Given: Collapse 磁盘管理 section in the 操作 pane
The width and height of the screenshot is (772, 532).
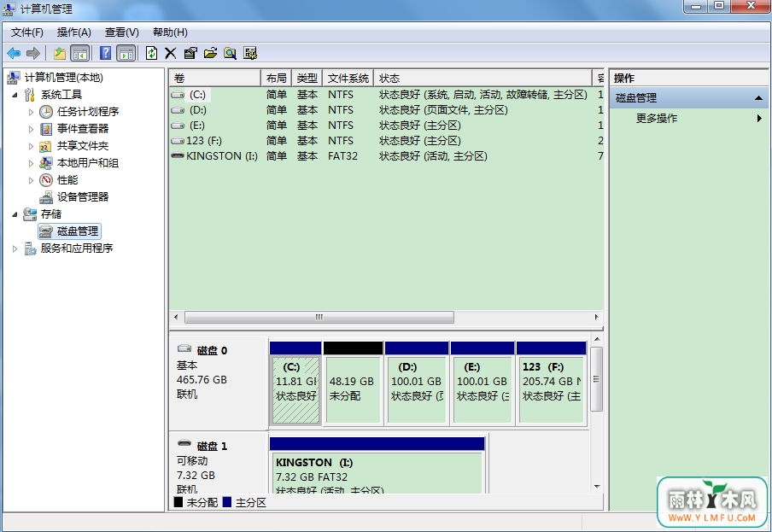Looking at the screenshot, I should coord(758,98).
